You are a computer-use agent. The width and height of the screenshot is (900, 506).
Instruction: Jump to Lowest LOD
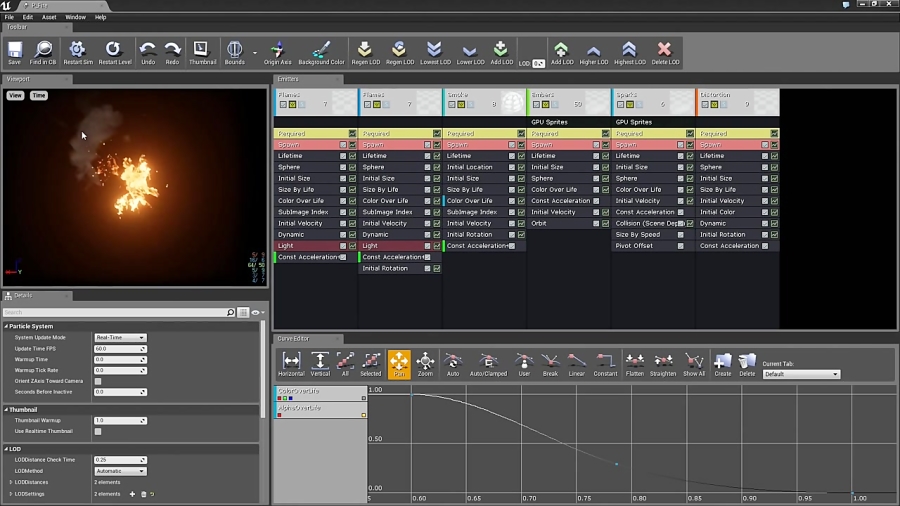(x=435, y=52)
